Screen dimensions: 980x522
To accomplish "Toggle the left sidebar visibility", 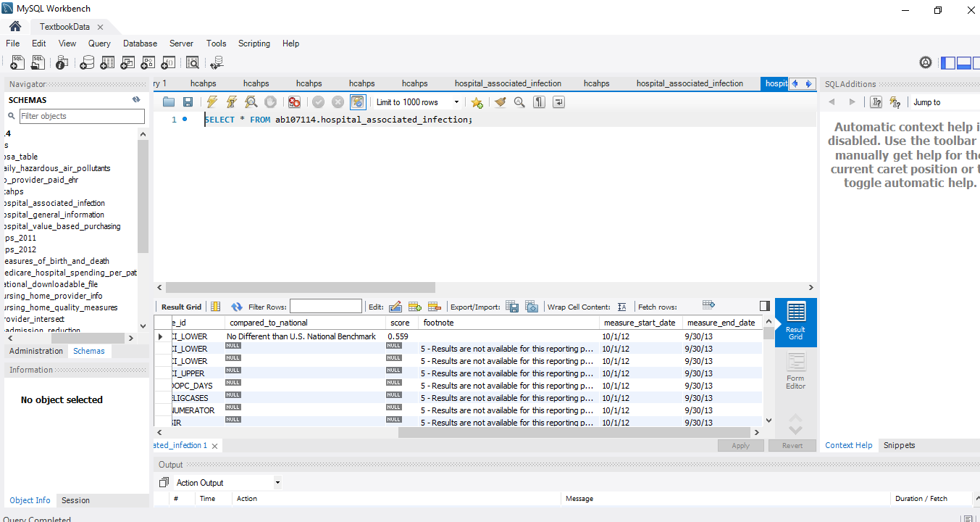I will (948, 63).
